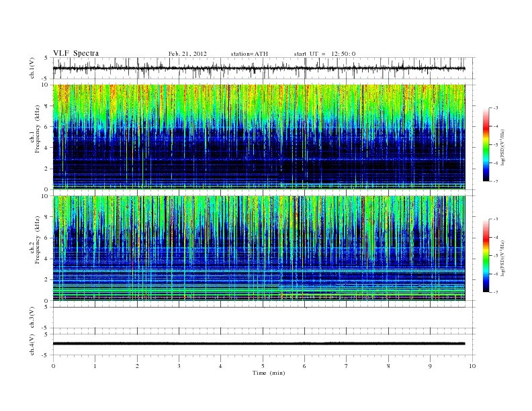Click the 'ch.3(V)' axis label
532x411 pixels.
coord(32,318)
